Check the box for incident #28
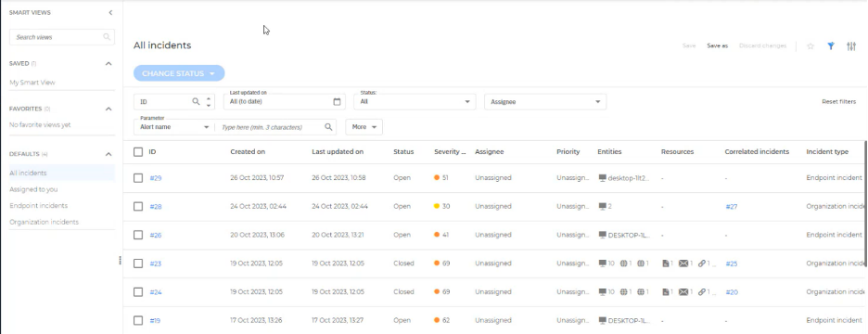Image resolution: width=868 pixels, height=334 pixels. tap(138, 206)
